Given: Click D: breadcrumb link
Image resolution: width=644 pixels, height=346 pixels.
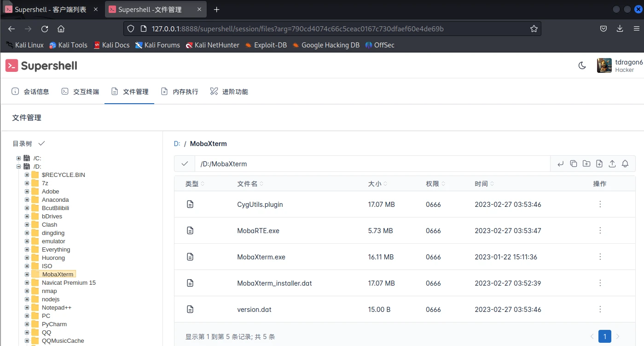Looking at the screenshot, I should click(177, 143).
